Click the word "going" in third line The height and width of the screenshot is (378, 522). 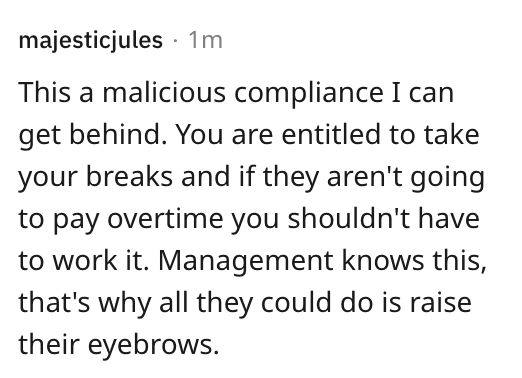(x=447, y=178)
